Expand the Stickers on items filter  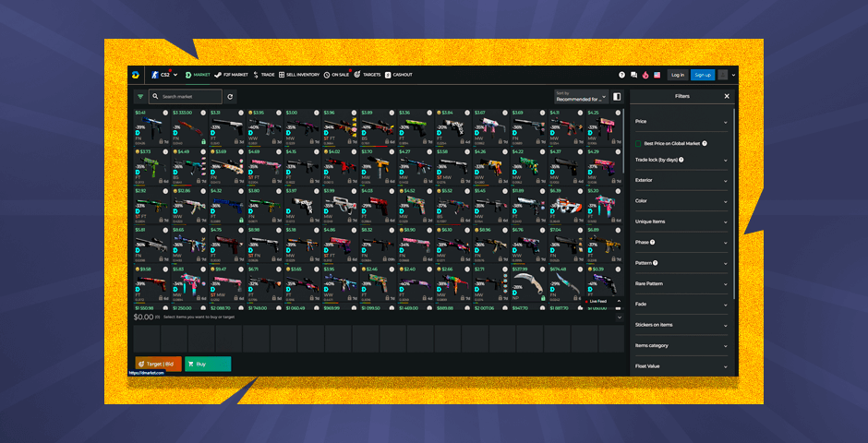pos(681,325)
